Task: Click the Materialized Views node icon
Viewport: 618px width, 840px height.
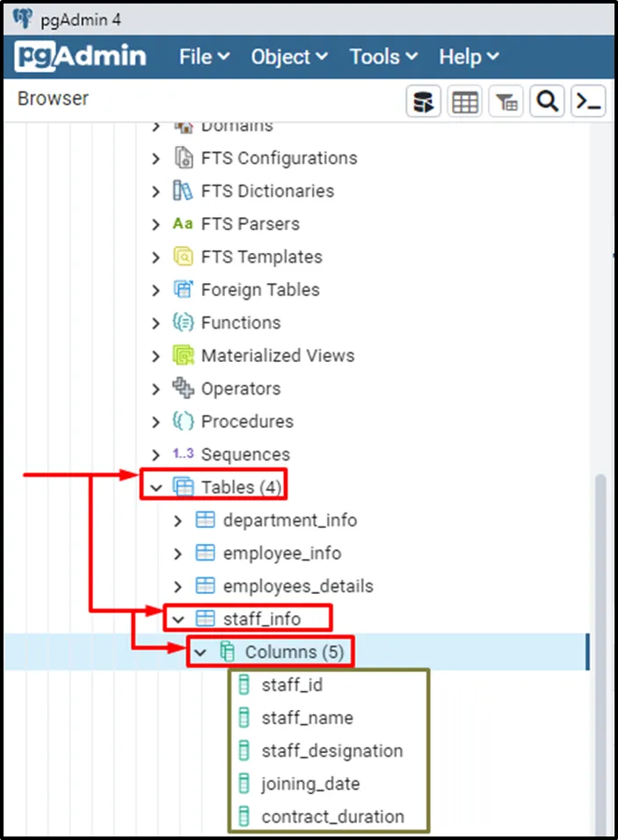Action: coord(183,356)
